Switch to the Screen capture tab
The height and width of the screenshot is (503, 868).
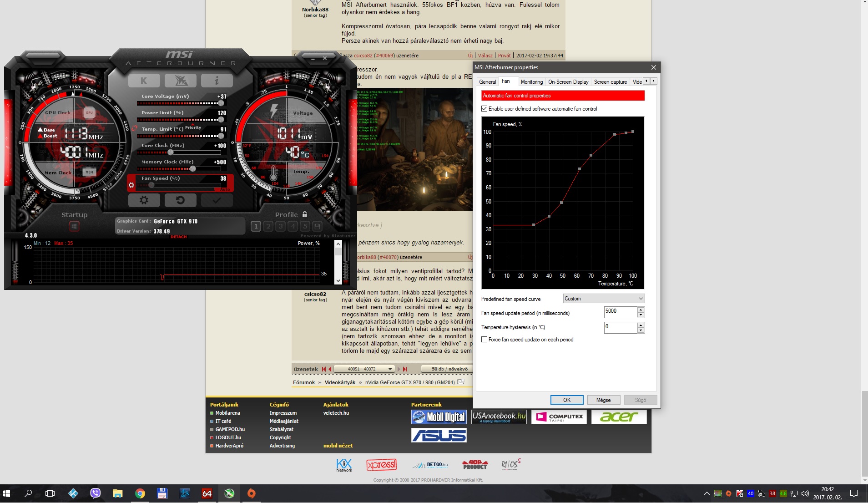[x=610, y=82]
